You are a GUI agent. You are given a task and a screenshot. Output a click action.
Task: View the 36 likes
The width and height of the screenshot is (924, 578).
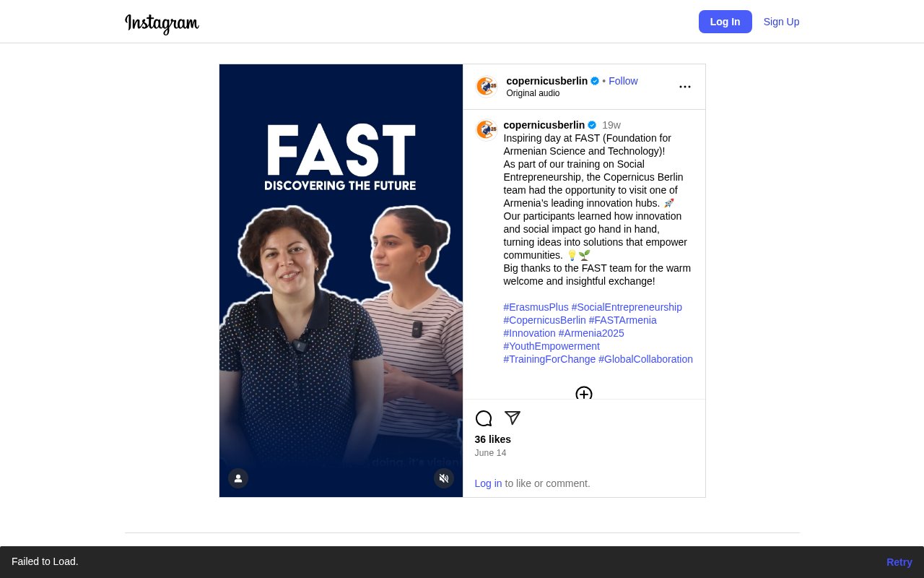[492, 439]
